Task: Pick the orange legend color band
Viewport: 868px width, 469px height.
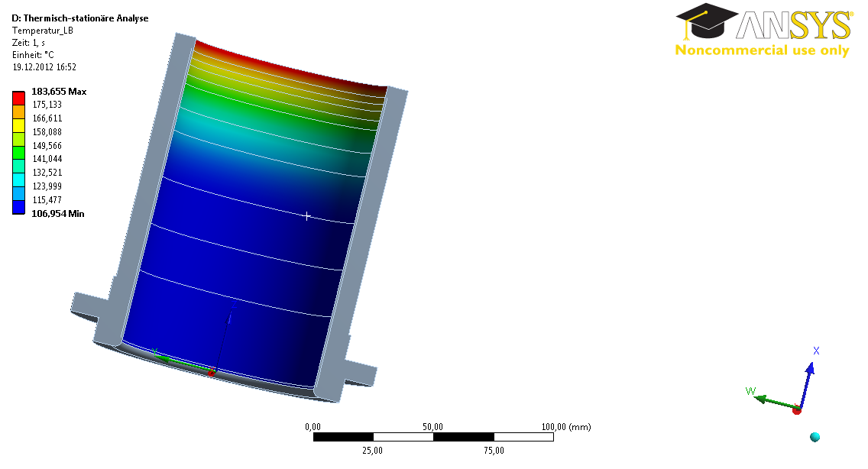Action: 18,112
